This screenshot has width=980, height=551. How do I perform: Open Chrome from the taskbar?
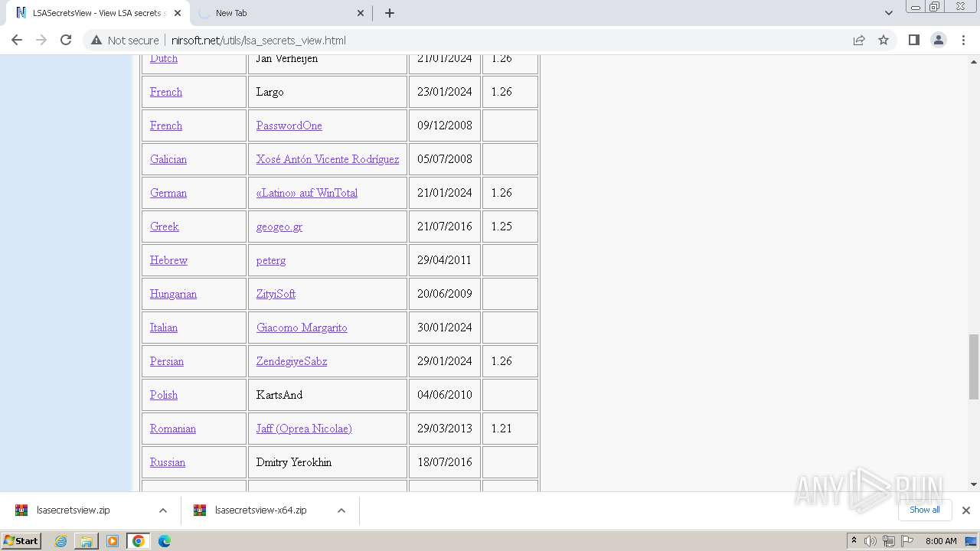click(x=139, y=541)
